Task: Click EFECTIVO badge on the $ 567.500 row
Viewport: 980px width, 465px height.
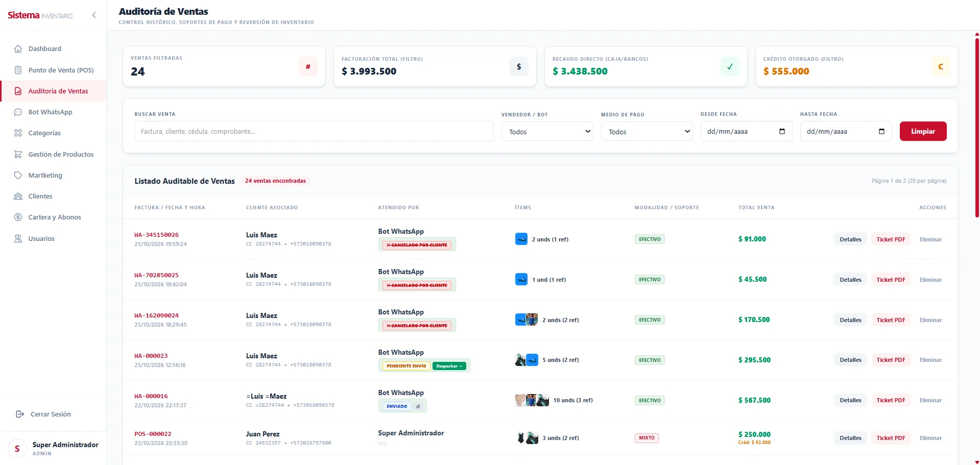Action: click(x=650, y=401)
